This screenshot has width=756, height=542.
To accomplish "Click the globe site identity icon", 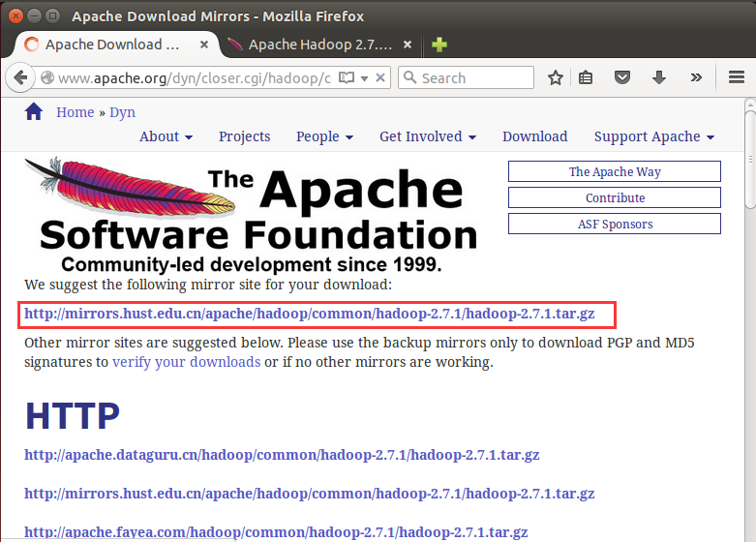I will click(x=47, y=77).
